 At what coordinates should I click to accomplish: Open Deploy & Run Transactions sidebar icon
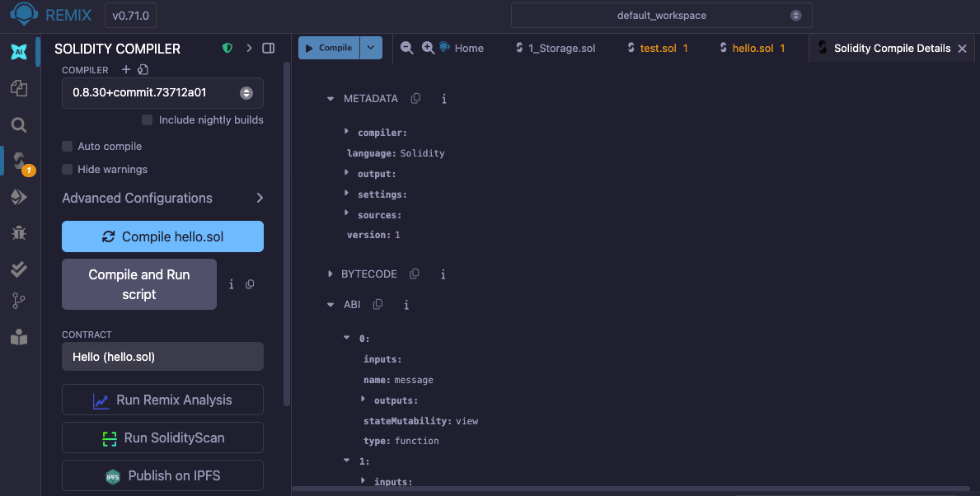coord(18,197)
